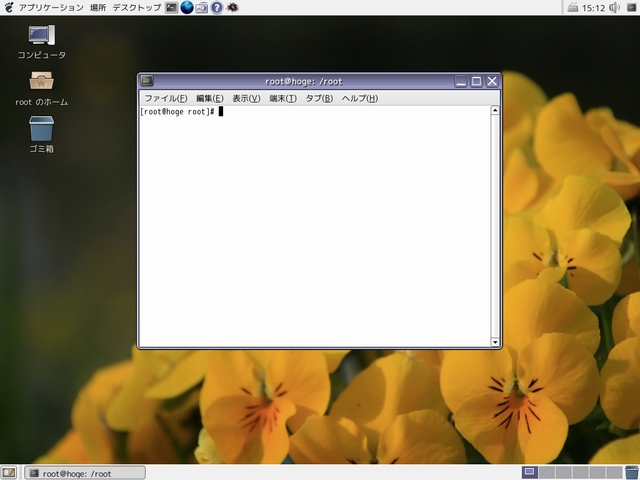
Task: Launch the blue globe web browser
Action: [x=187, y=7]
